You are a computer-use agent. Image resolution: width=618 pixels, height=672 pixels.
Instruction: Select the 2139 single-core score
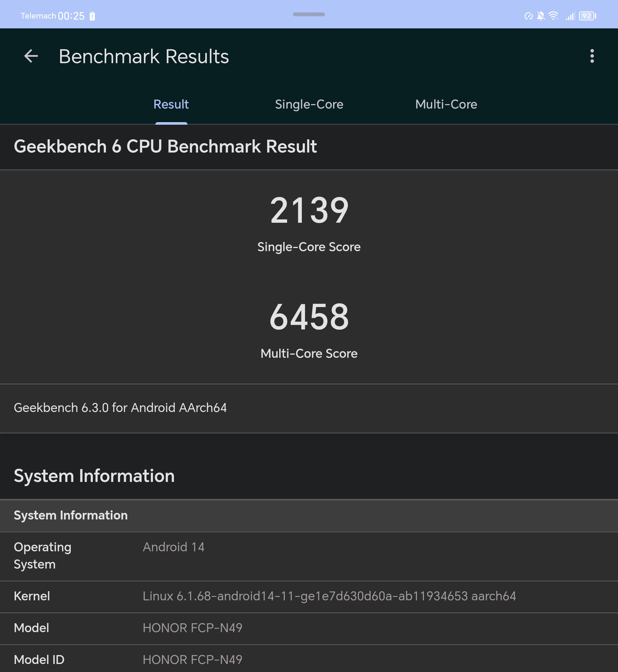pos(309,210)
